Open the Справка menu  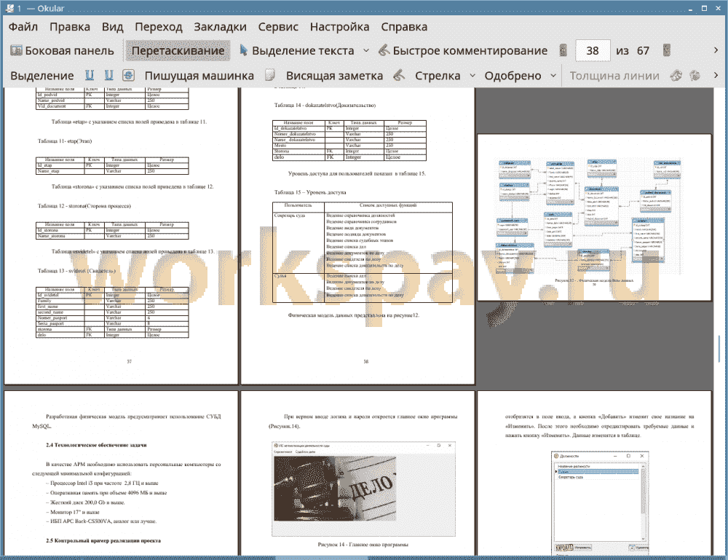tap(404, 27)
